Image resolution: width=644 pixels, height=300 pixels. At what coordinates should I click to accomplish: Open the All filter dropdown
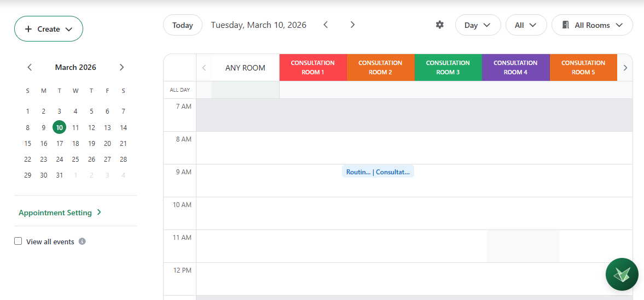point(526,25)
